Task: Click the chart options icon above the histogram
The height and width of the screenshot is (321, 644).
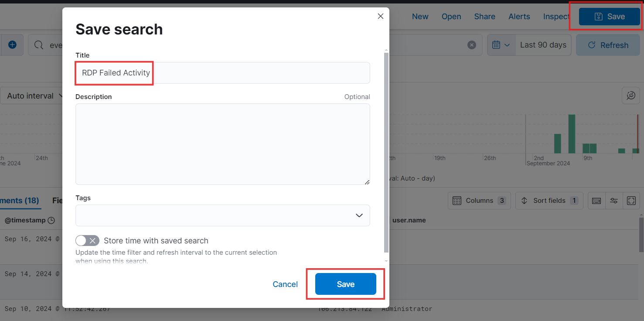Action: (631, 96)
